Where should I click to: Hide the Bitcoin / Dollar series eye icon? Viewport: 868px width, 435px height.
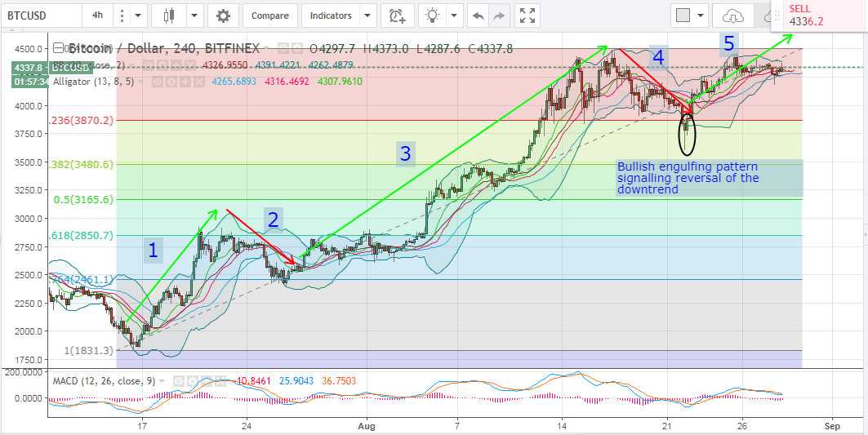coord(283,48)
